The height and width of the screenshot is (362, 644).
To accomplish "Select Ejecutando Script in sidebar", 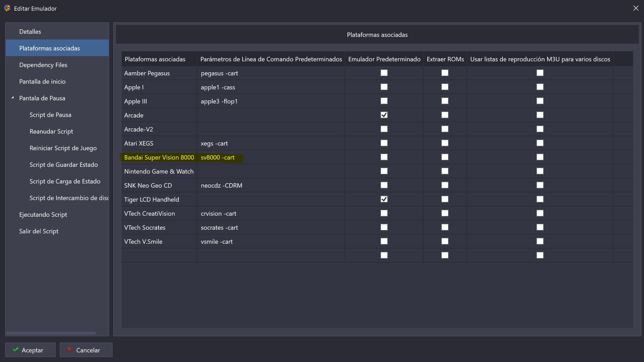I will click(x=43, y=215).
